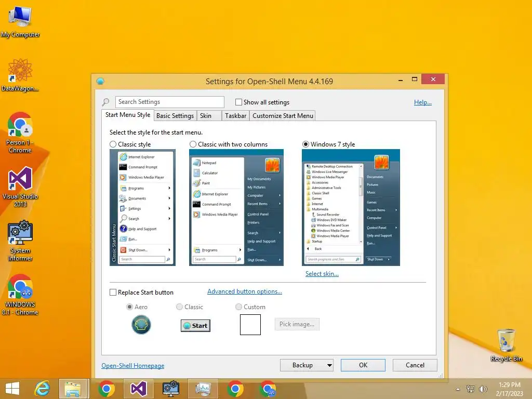Select Windows 7 style radio button
This screenshot has height=399, width=532.
click(x=305, y=144)
